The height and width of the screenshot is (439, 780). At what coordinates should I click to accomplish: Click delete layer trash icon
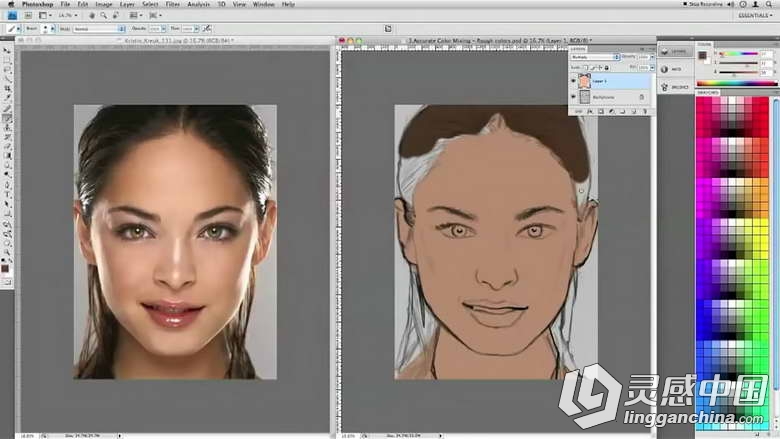[x=645, y=111]
